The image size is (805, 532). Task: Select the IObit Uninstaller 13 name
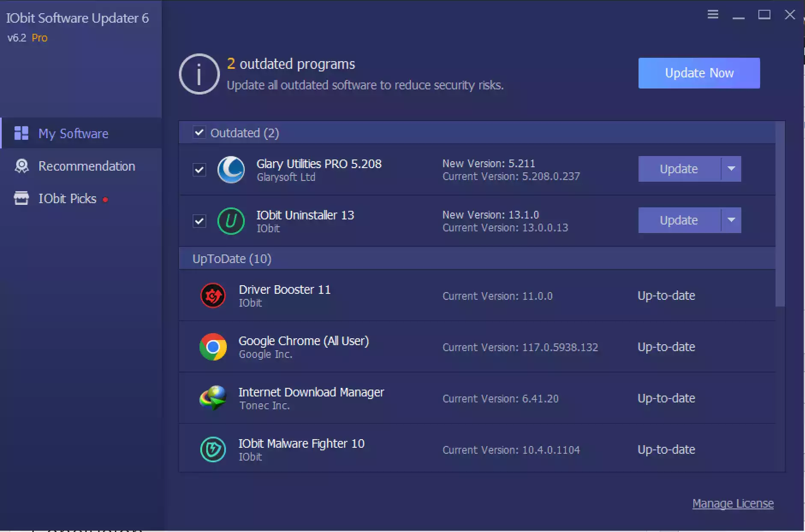click(x=305, y=215)
